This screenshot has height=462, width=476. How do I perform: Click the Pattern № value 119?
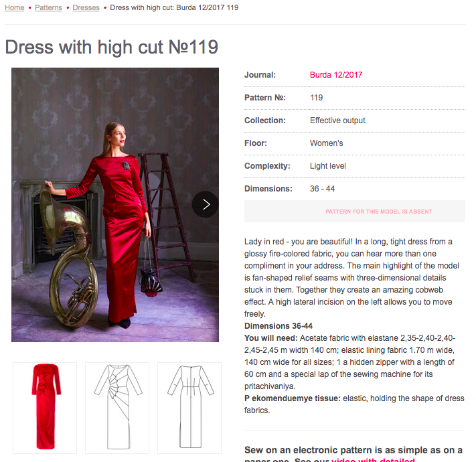pyautogui.click(x=316, y=98)
